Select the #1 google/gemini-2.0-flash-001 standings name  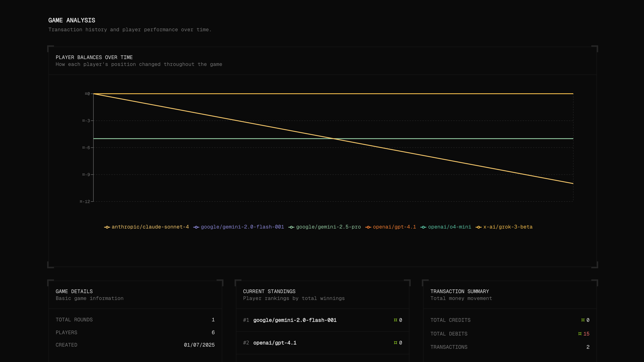[x=295, y=320]
